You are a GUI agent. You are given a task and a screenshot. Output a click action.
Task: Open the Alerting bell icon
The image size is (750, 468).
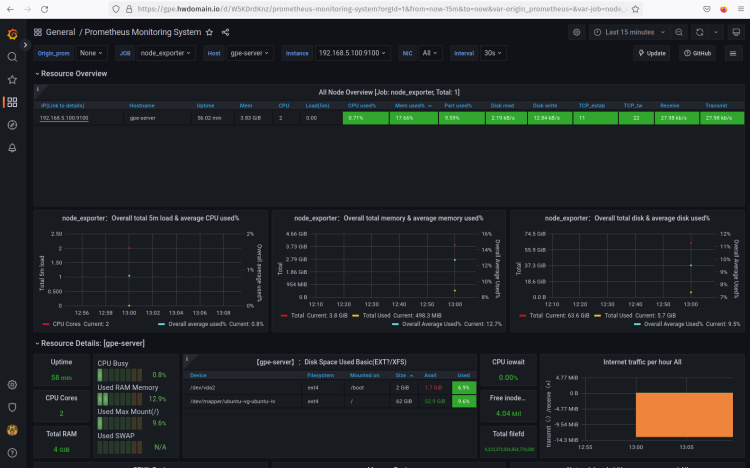click(x=11, y=148)
